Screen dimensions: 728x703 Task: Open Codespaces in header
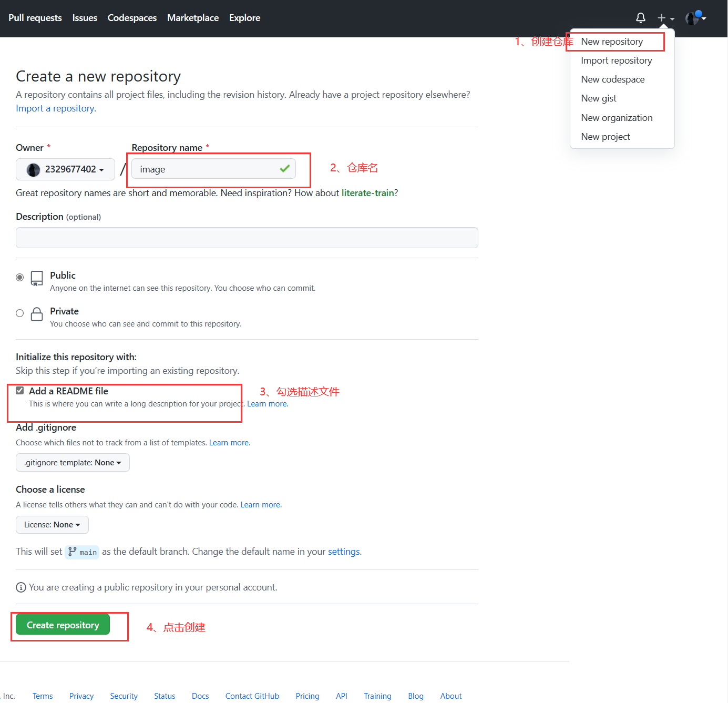(132, 18)
